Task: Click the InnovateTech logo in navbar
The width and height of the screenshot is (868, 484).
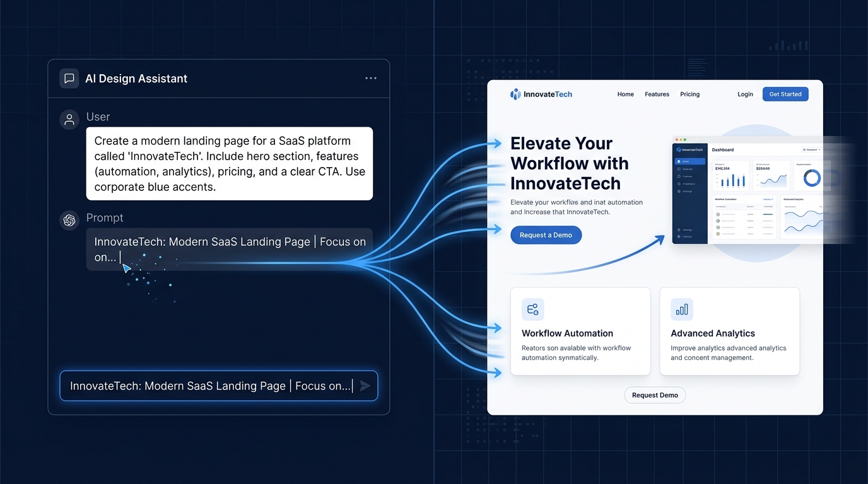Action: pyautogui.click(x=541, y=94)
